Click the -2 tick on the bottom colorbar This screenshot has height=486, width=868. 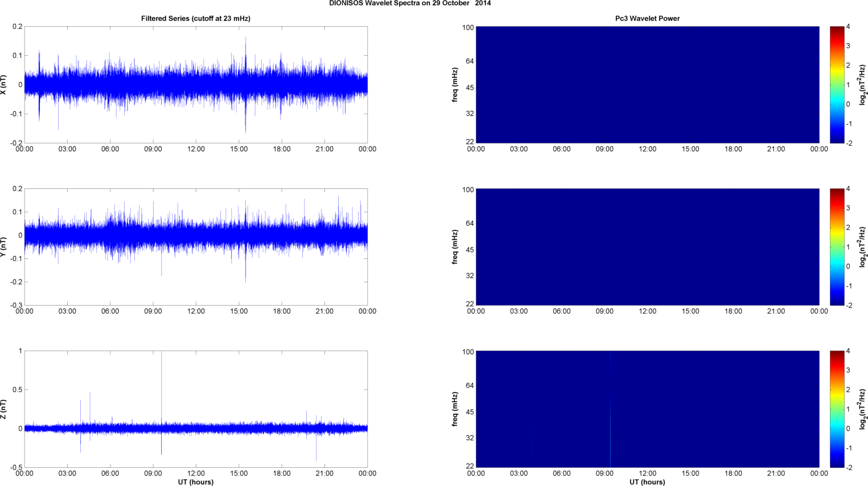coord(849,468)
